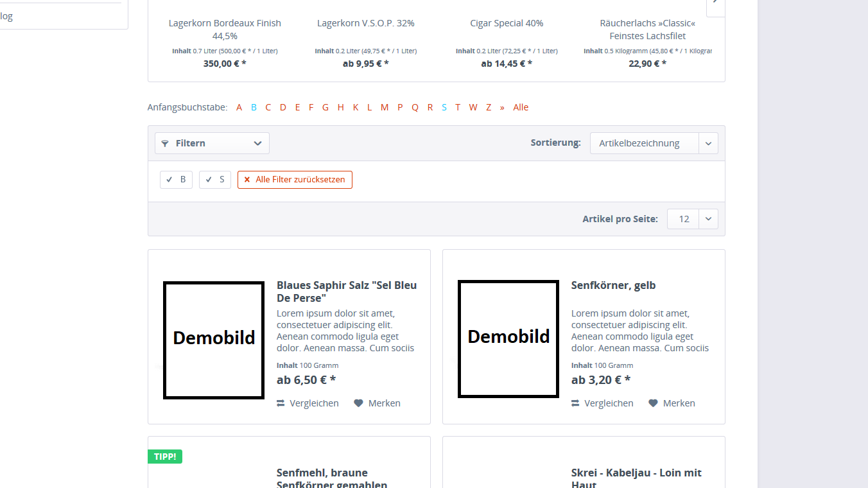Filter by starting letter Z

(489, 107)
